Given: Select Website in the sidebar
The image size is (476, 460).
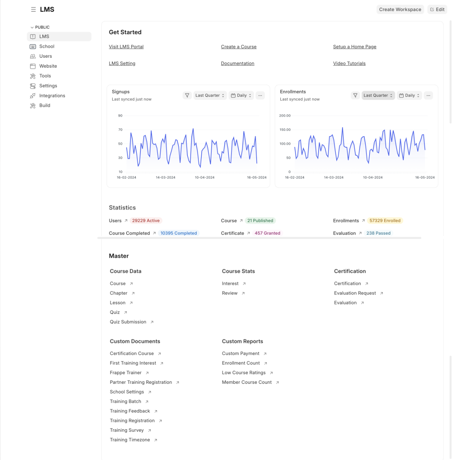Looking at the screenshot, I should [x=48, y=66].
